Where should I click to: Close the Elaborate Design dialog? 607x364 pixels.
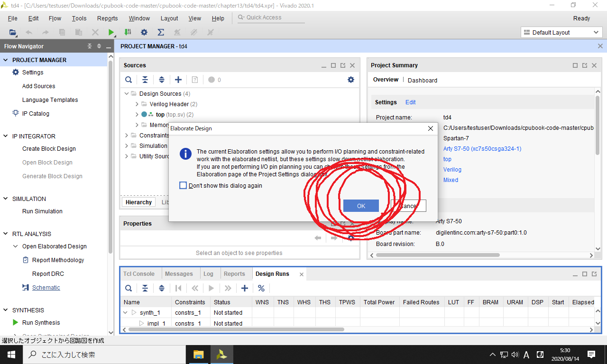click(x=431, y=128)
